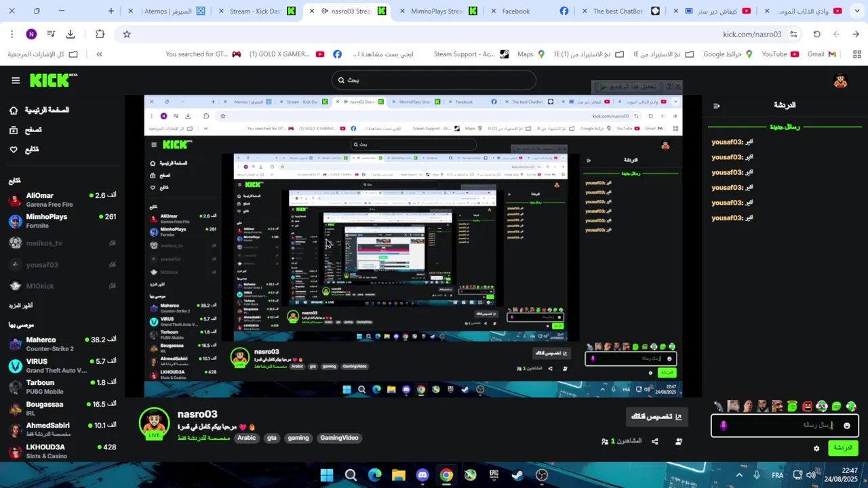This screenshot has width=868, height=488.
Task: Insert the pigeon emote
Action: coord(718,406)
